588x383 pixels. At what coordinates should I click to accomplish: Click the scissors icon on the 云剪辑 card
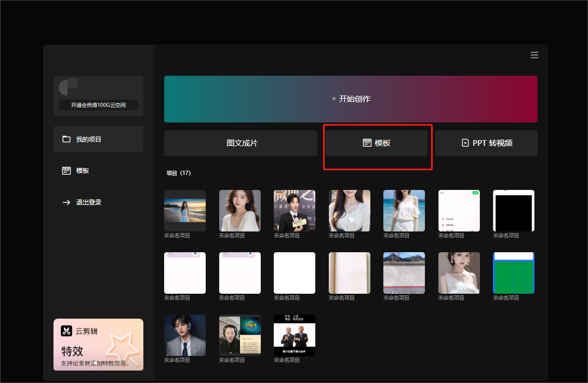click(66, 331)
